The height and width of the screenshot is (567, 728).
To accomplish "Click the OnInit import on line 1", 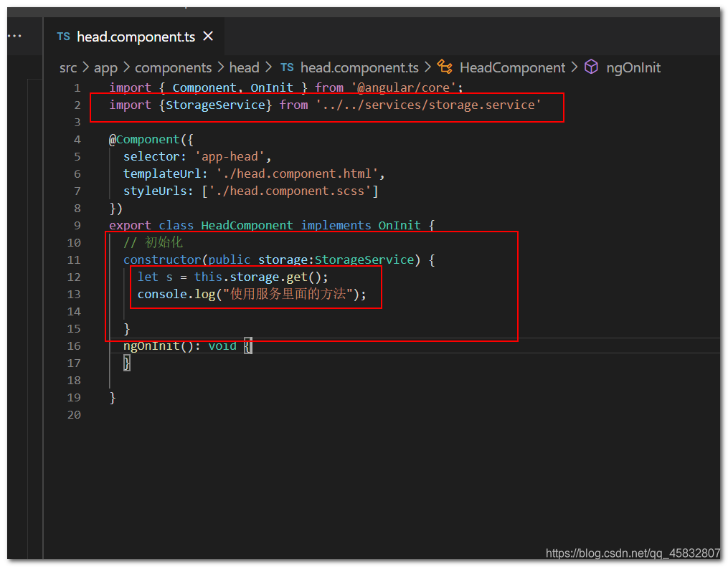I will coord(272,87).
